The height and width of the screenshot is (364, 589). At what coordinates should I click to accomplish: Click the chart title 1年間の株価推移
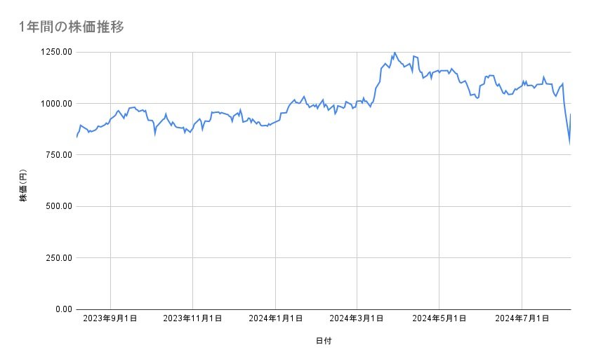73,27
